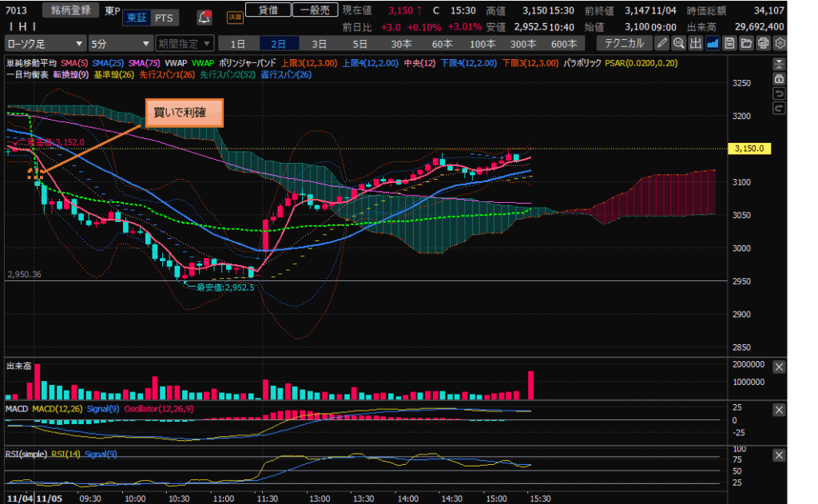Switch to the 100本 bar count tab

[482, 43]
